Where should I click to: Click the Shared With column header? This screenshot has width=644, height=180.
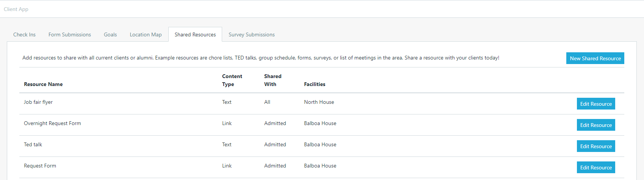pos(273,80)
